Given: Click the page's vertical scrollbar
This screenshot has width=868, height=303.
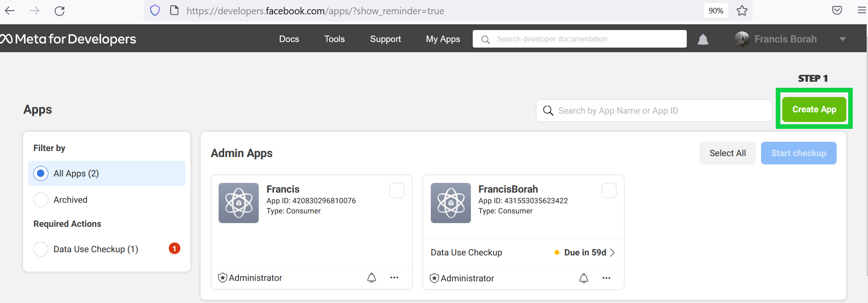Looking at the screenshot, I should [x=866, y=157].
